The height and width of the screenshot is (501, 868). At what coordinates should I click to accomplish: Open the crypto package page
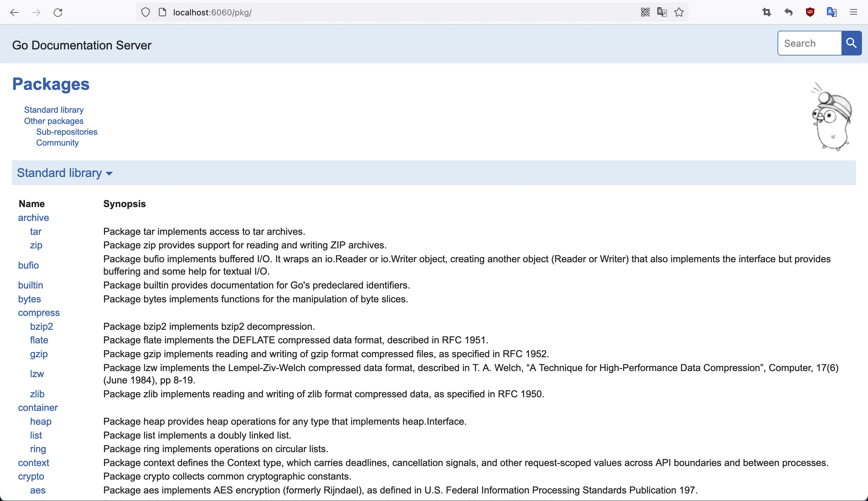click(31, 476)
